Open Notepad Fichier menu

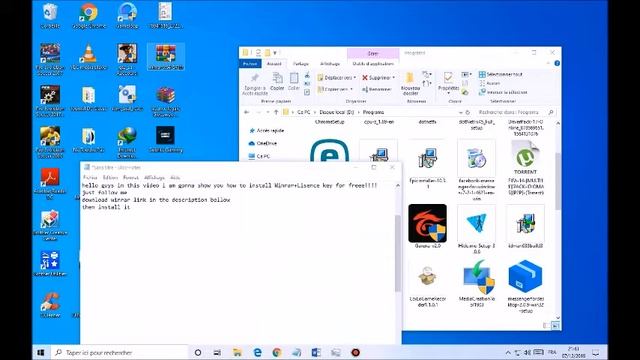pos(90,178)
